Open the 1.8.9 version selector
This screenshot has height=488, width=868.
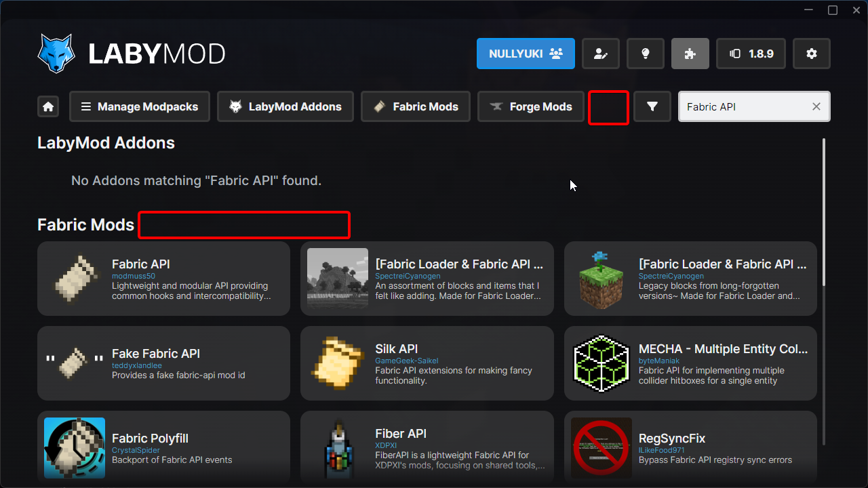click(751, 54)
